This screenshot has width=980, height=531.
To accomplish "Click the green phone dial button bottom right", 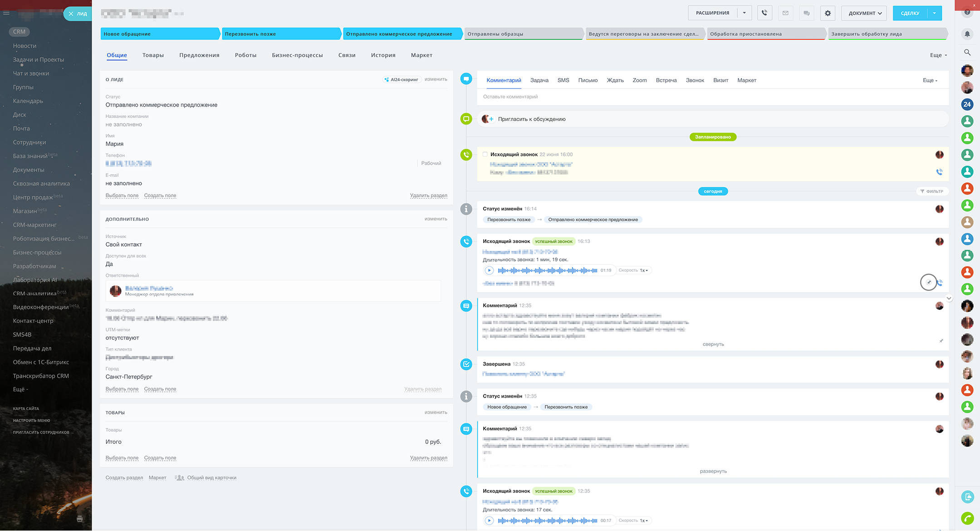I will (967, 518).
